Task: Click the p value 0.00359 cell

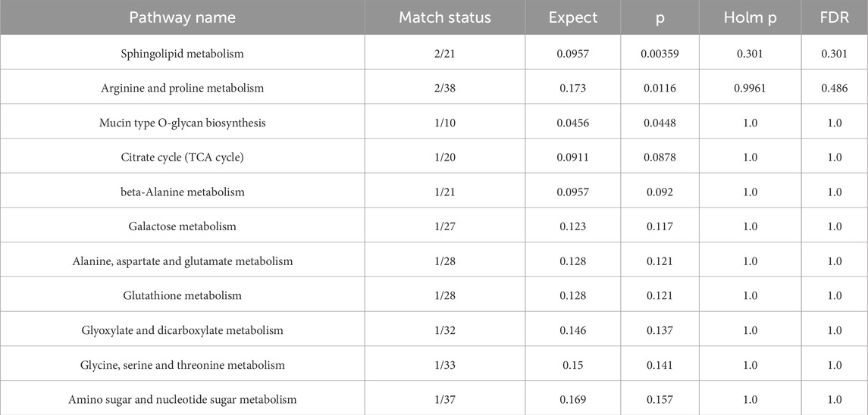Action: 660,54
